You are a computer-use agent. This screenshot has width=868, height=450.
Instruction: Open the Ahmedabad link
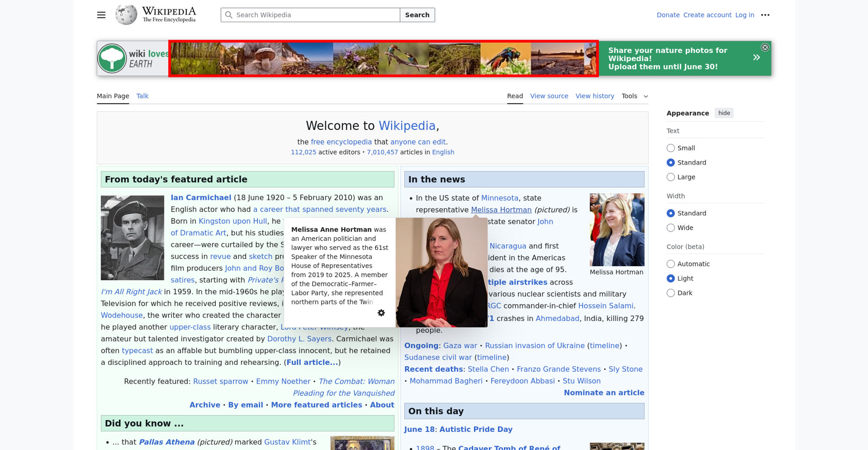click(557, 318)
